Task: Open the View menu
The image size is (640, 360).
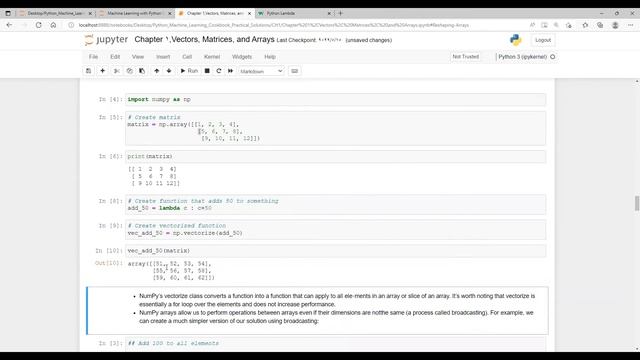Action: [138, 57]
